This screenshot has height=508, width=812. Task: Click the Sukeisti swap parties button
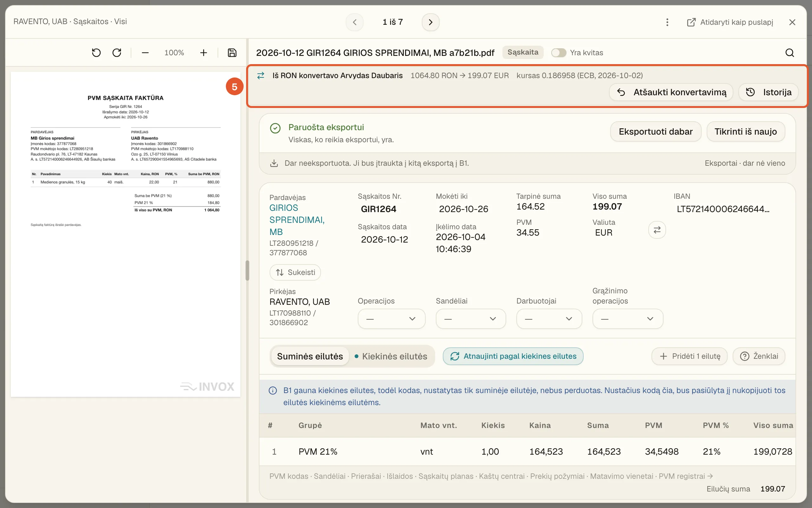(295, 272)
